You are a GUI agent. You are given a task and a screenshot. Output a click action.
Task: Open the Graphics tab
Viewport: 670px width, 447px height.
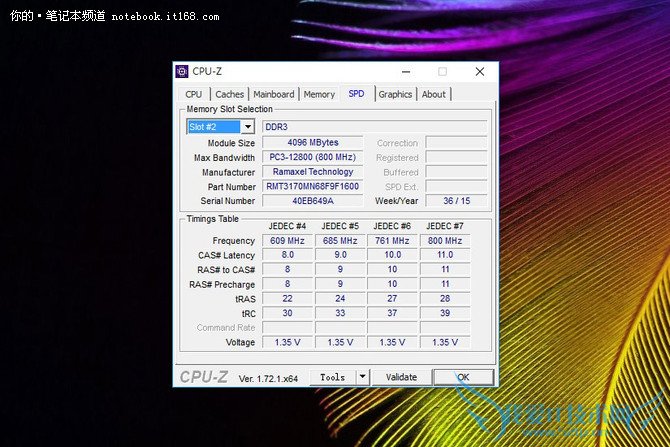[x=395, y=94]
